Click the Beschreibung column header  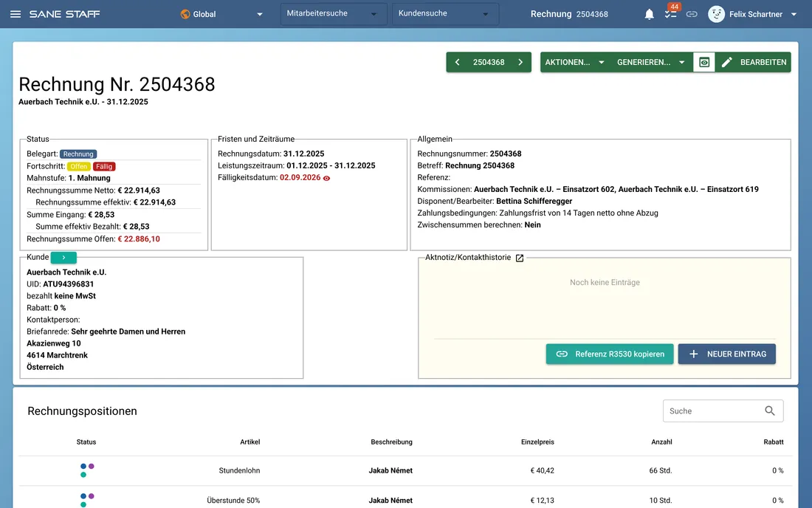(391, 442)
